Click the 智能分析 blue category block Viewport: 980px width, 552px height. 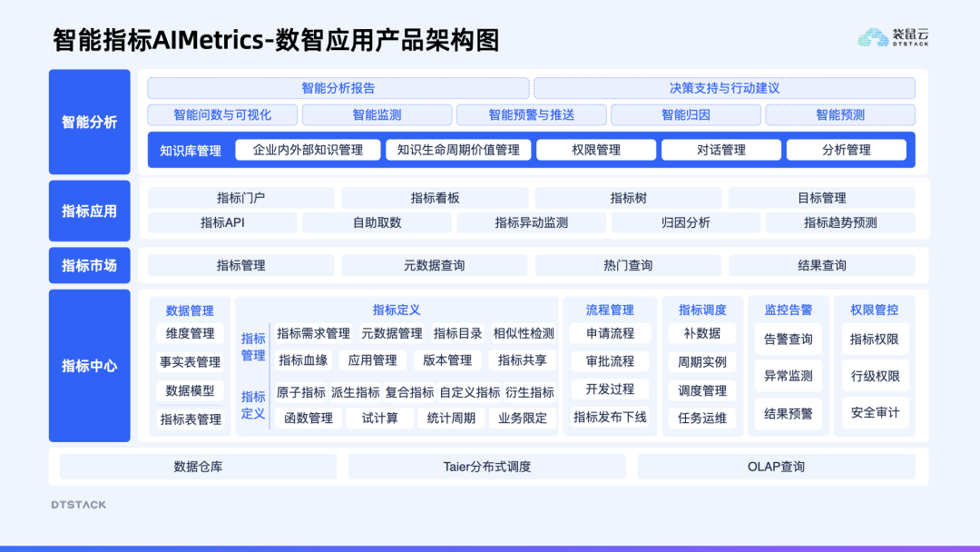pos(89,122)
